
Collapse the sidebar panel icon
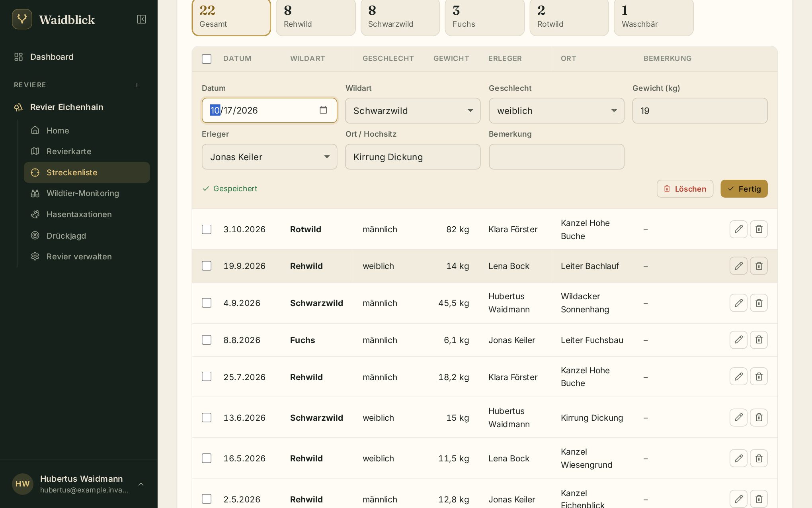coord(141,19)
